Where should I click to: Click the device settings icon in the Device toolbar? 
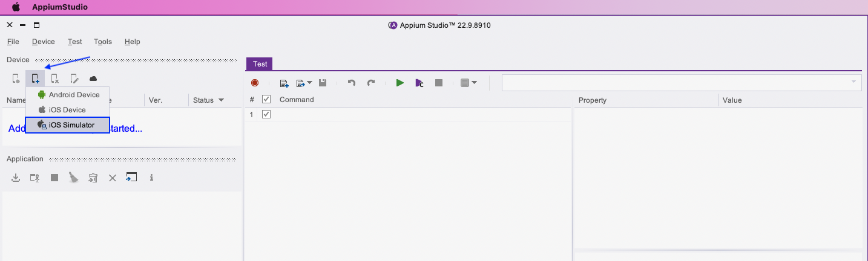tap(16, 79)
